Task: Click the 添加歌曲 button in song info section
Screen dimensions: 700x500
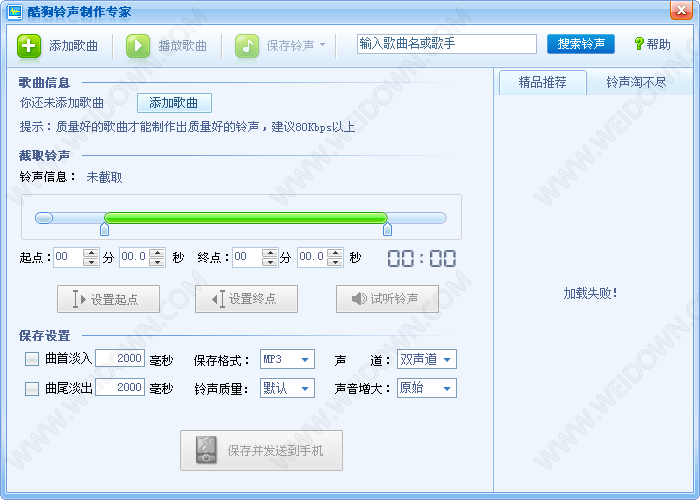Action: point(174,103)
